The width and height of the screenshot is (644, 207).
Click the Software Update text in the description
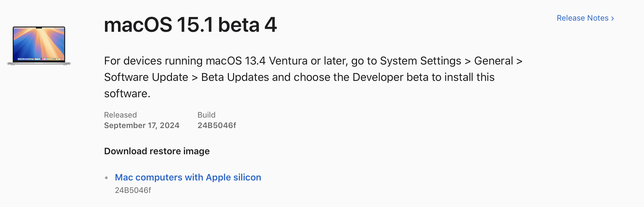tap(146, 77)
